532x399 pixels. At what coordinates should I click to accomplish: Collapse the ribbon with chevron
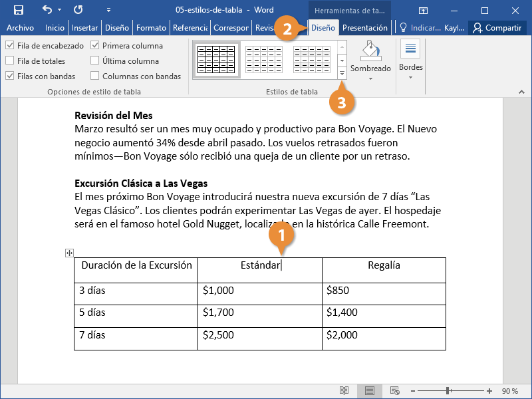[521, 92]
